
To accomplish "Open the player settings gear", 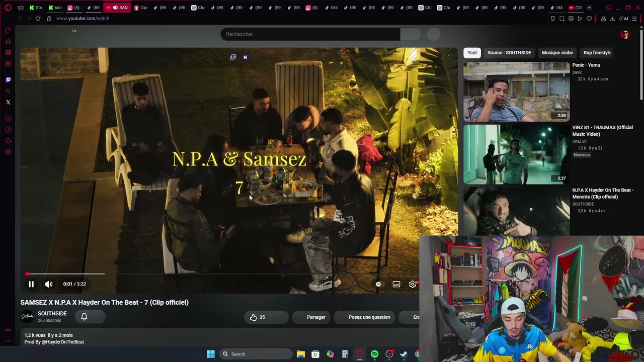I will 413,284.
